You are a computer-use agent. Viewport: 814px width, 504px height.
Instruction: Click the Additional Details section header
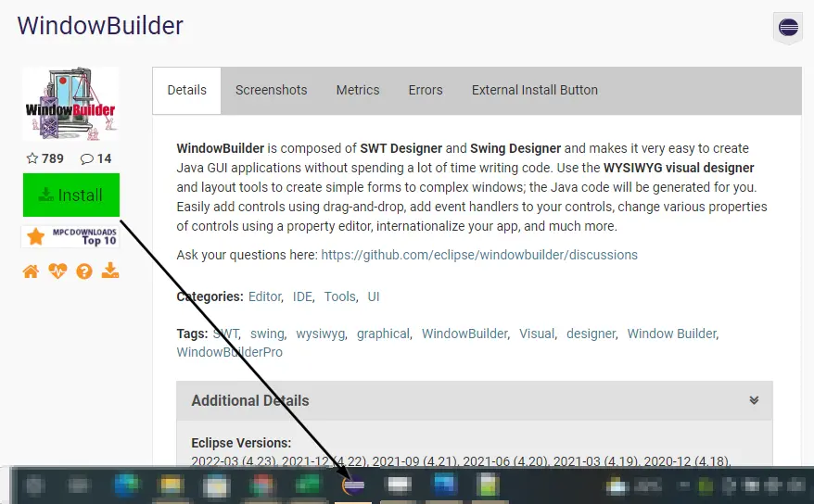pyautogui.click(x=475, y=401)
